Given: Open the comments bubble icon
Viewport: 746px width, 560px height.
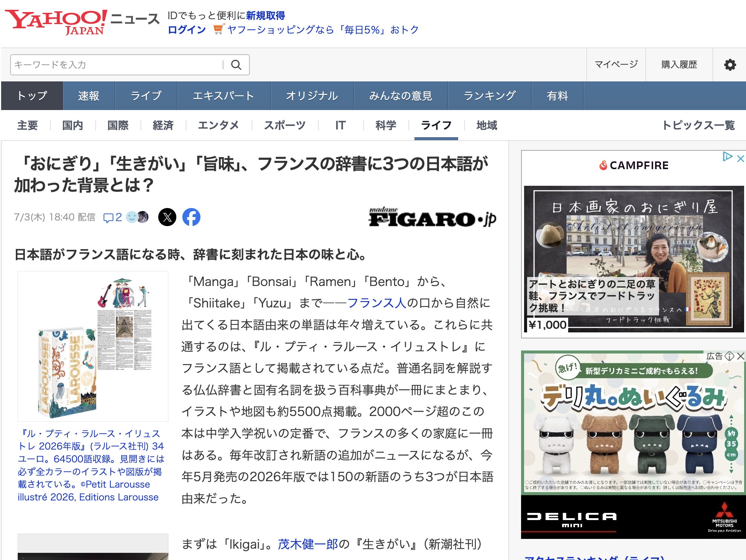Looking at the screenshot, I should tap(109, 217).
